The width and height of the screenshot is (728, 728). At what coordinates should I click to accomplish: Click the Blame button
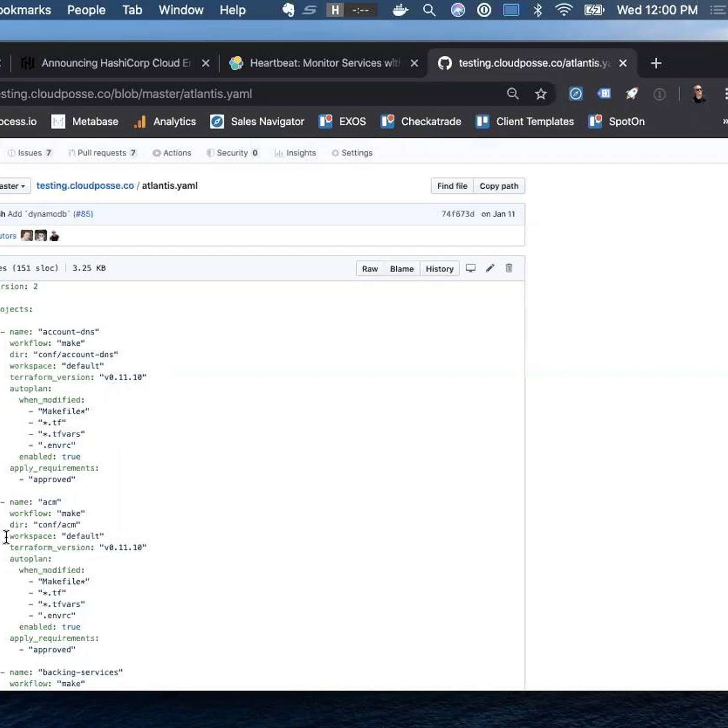[x=401, y=269]
